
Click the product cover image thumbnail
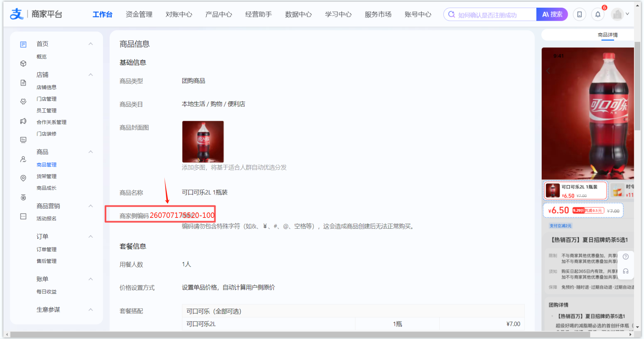pos(203,142)
